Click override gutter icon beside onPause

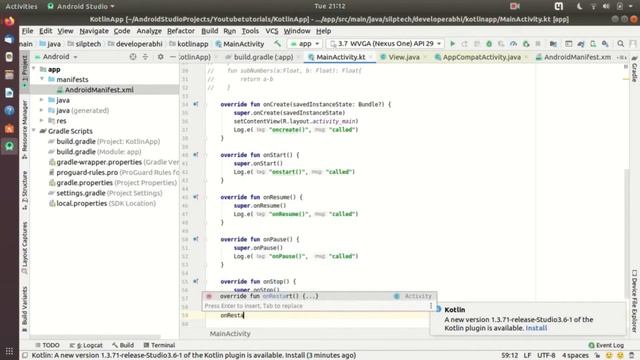pyautogui.click(x=196, y=239)
